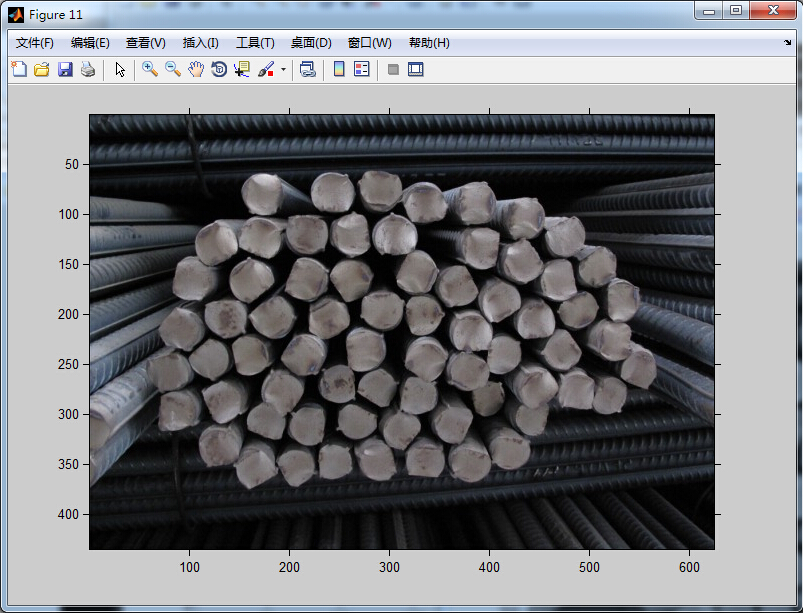Click the Link Plot toolbar icon
Viewport: 803px width, 613px height.
tap(307, 69)
